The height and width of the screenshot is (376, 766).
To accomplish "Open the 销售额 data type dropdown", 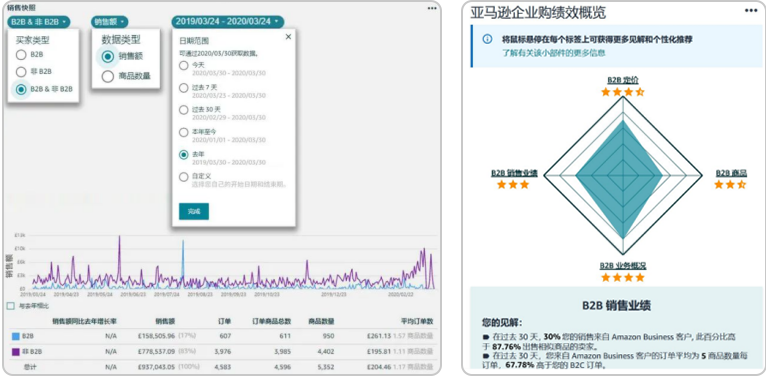I will [x=109, y=21].
